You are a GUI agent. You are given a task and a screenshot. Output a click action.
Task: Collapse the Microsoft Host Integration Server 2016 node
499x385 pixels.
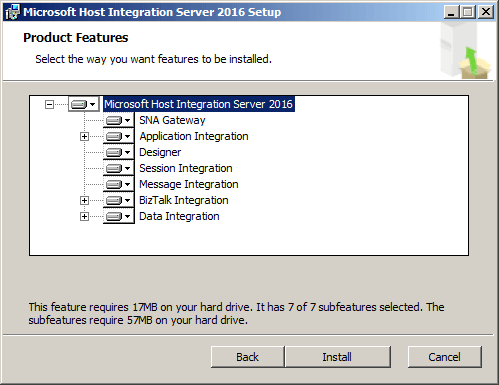(49, 105)
